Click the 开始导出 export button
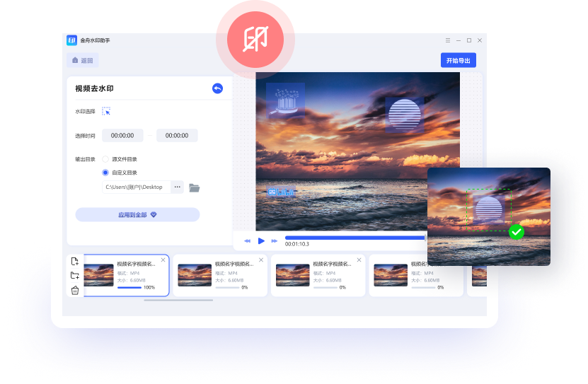 (x=458, y=61)
